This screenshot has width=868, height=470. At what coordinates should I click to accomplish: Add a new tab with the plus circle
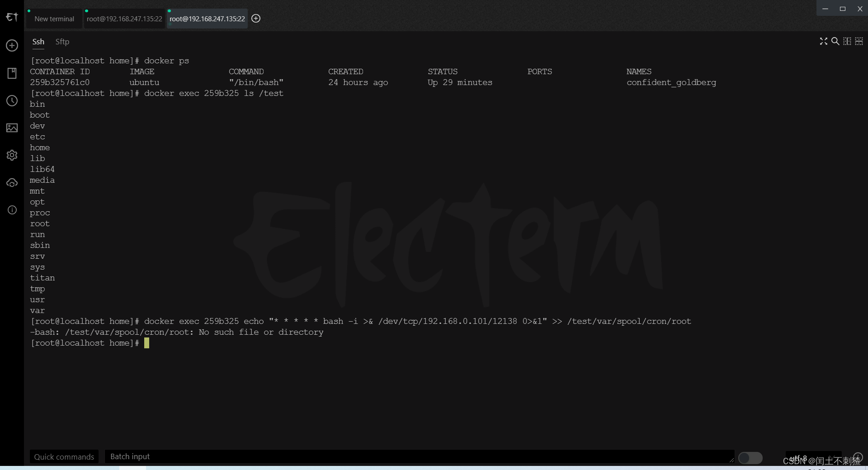256,19
